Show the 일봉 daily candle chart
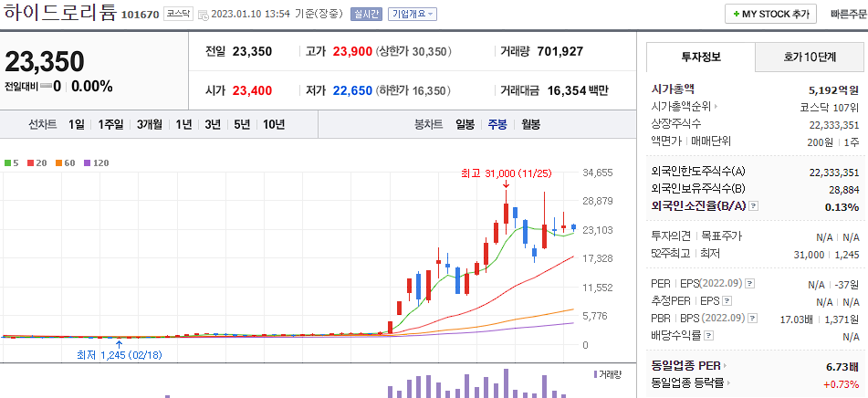 click(465, 124)
